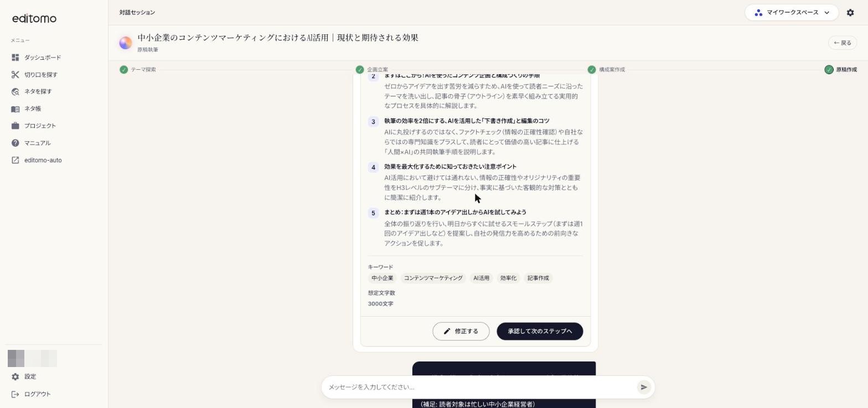This screenshot has height=408, width=868.
Task: Click the AI活用 keyword tag
Action: click(481, 278)
